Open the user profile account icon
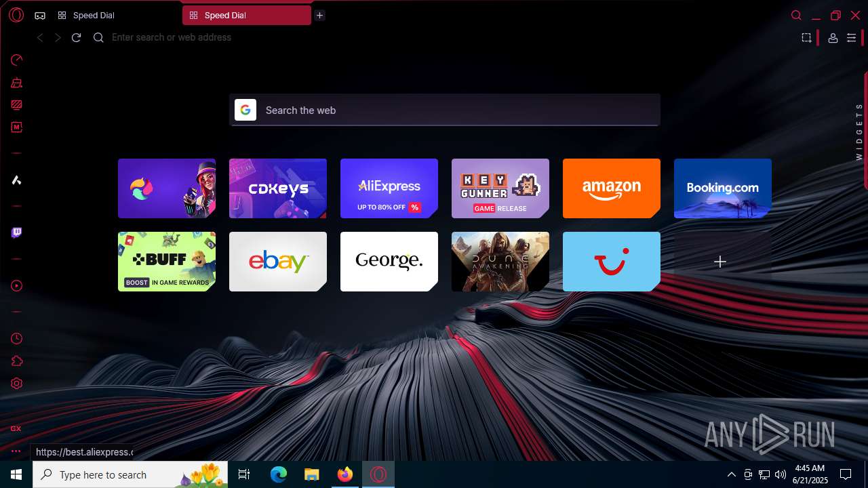The width and height of the screenshot is (868, 488). click(833, 39)
